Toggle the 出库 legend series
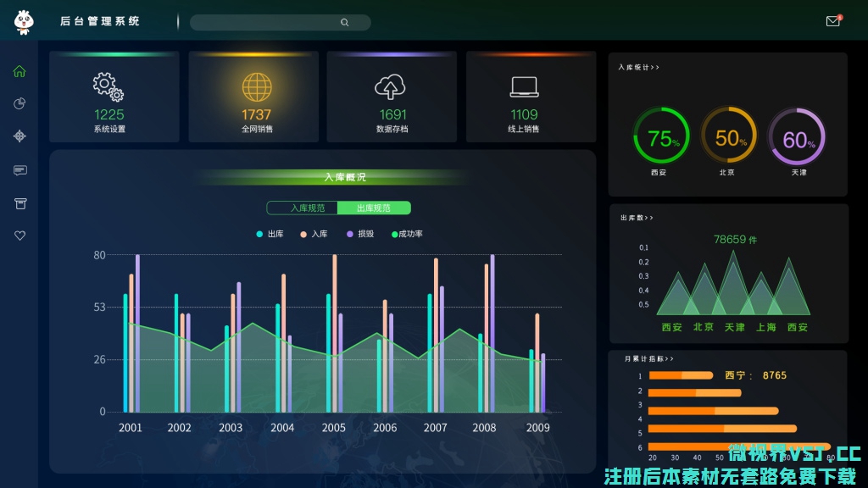The image size is (868, 488). click(270, 234)
